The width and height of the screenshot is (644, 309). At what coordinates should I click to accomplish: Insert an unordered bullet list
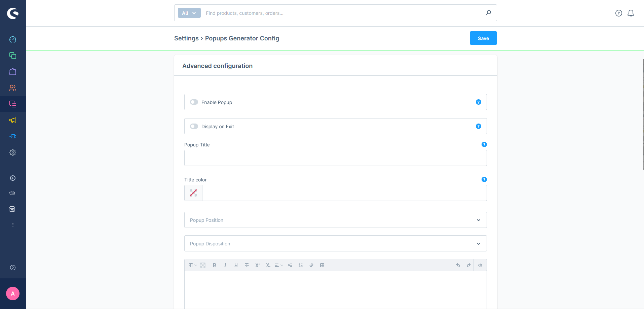(290, 265)
